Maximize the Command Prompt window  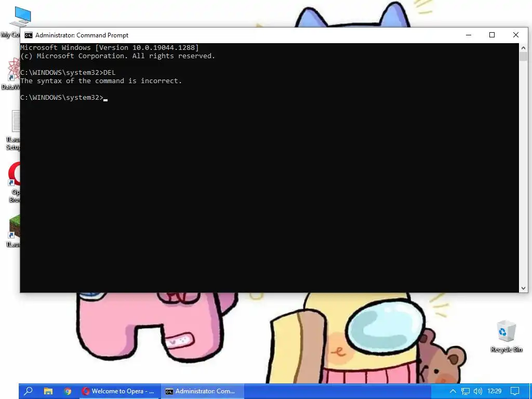[x=492, y=35]
